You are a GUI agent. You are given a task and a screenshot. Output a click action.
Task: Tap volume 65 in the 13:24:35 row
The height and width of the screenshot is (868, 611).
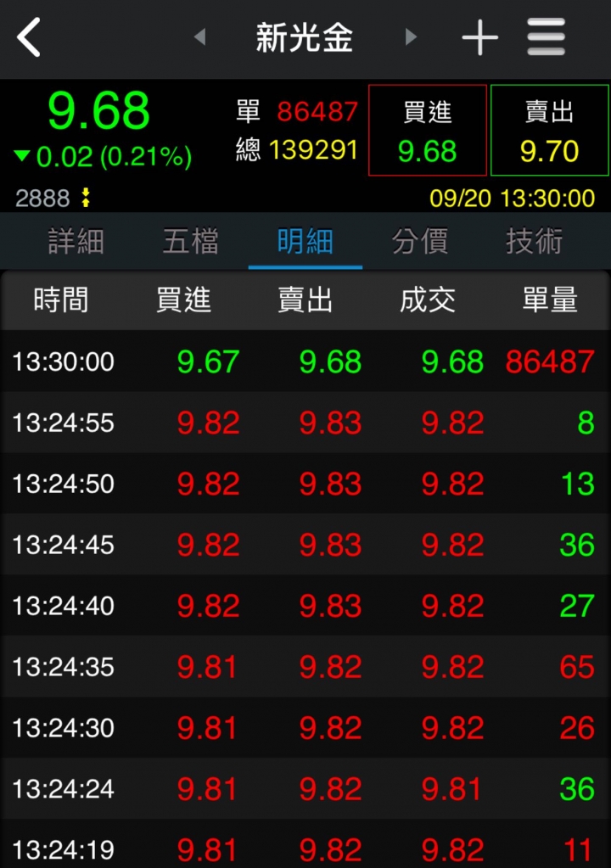coord(577,667)
